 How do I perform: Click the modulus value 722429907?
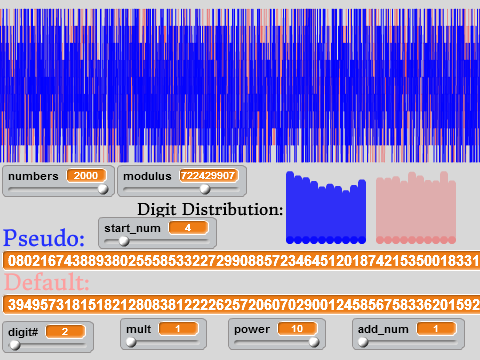(x=208, y=176)
